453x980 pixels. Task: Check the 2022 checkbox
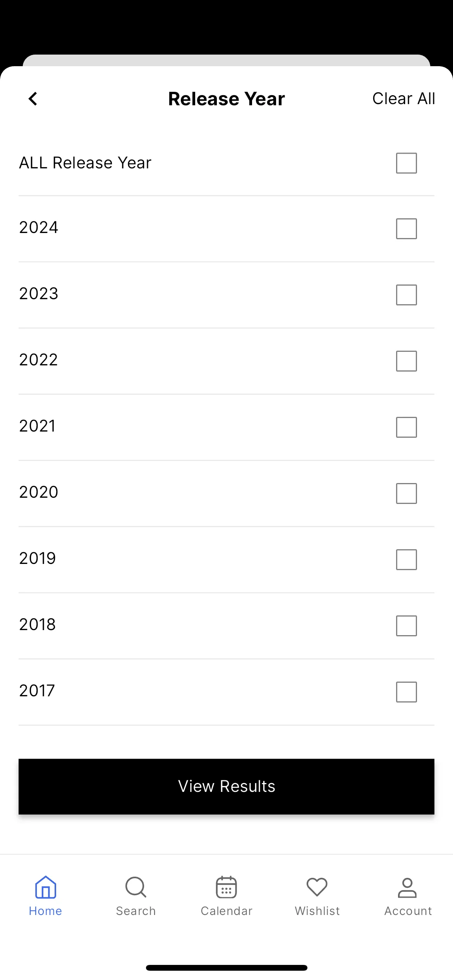(x=407, y=361)
